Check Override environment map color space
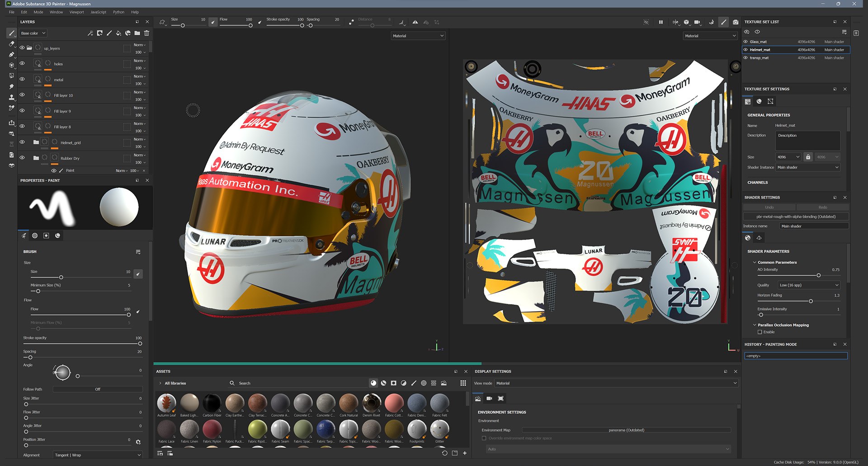Image resolution: width=868 pixels, height=466 pixels. [x=484, y=438]
